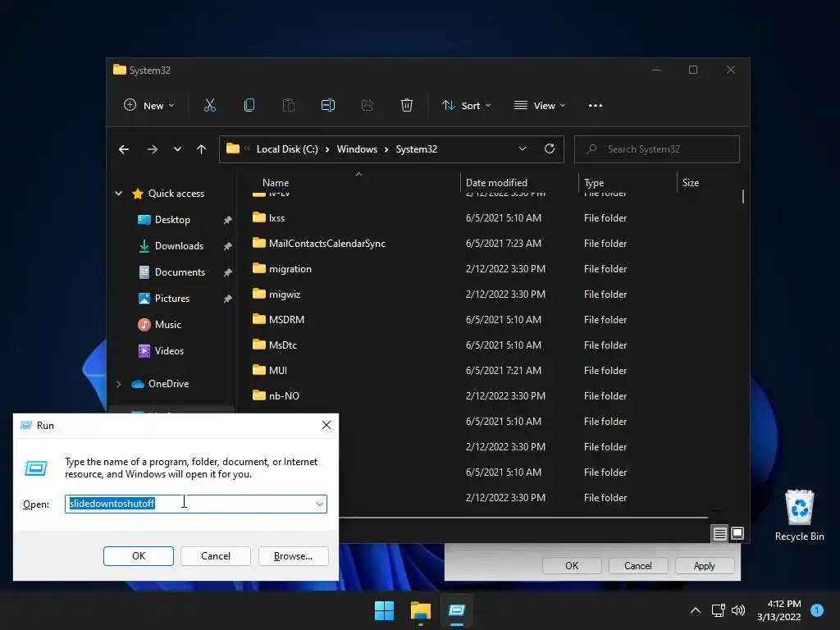Screen dimensions: 840x630
Task: Open Videos in Quick access
Action: pos(169,351)
